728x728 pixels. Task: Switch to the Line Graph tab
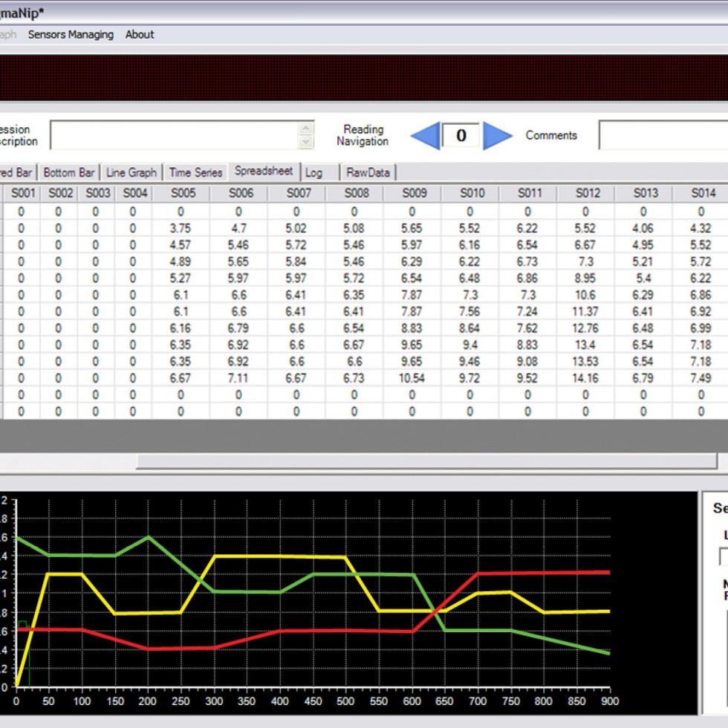(131, 172)
